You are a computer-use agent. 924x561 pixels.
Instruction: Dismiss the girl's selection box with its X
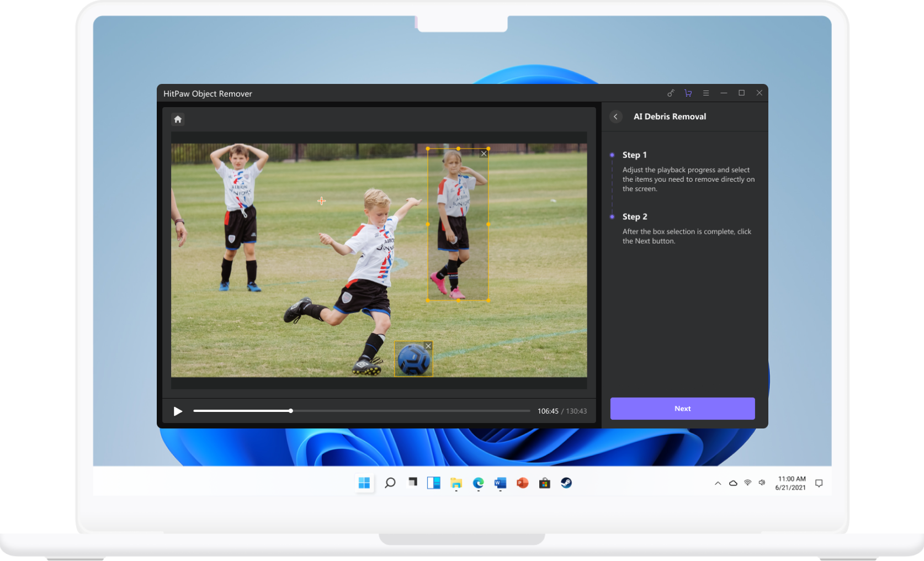(484, 154)
